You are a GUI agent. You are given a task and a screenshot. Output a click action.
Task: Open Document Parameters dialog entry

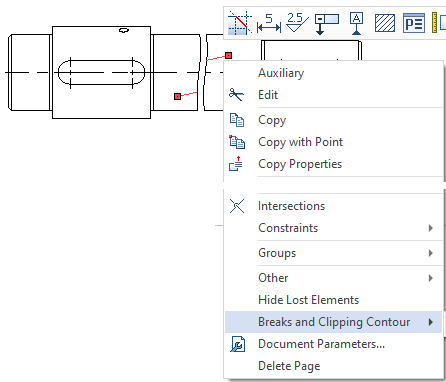[334, 344]
